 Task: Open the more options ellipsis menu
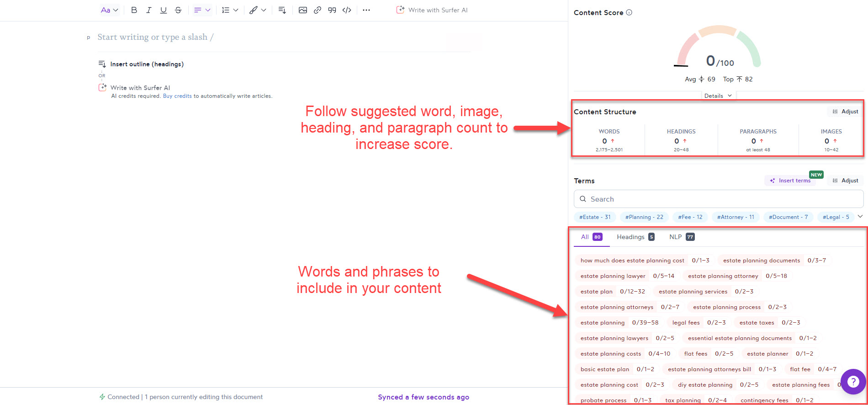click(x=366, y=10)
